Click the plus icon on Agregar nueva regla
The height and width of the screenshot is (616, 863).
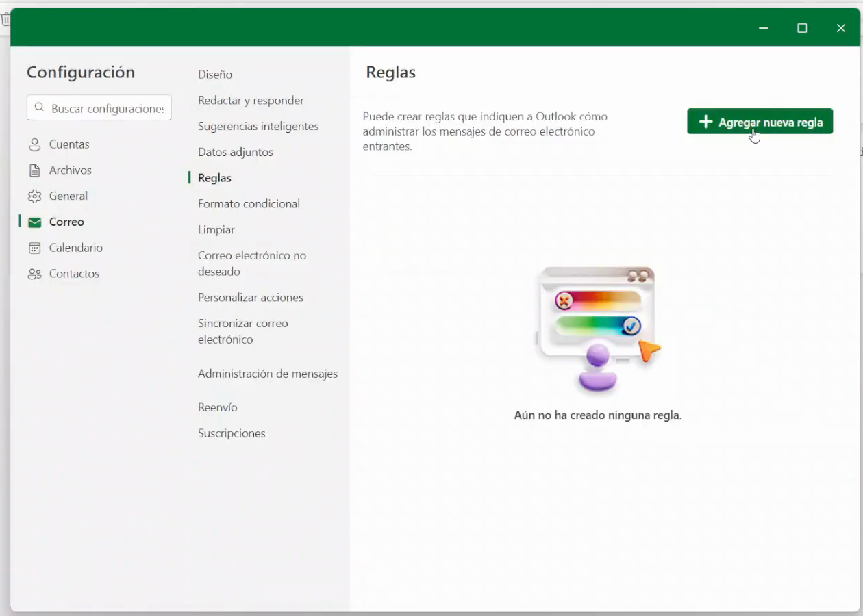click(705, 122)
